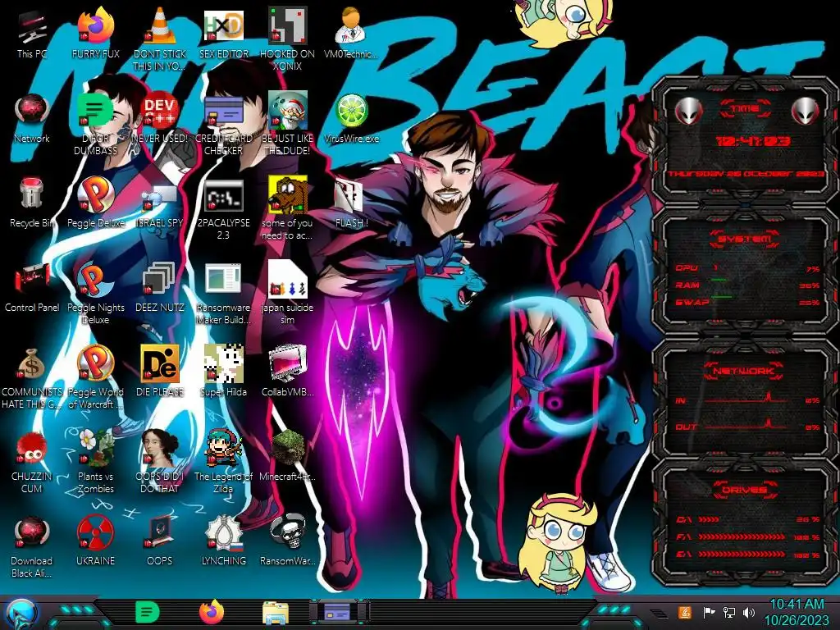
Task: Open the green chat app pinned to taskbar
Action: tap(147, 612)
